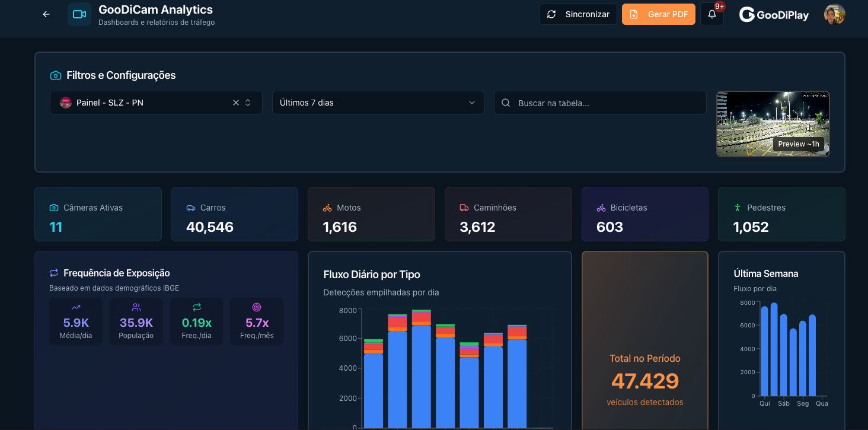The width and height of the screenshot is (868, 430).
Task: Open notifications bell with 9+ badge
Action: [712, 14]
